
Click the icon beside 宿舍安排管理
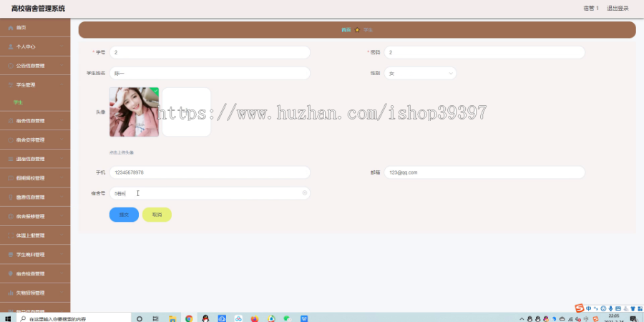(11, 140)
